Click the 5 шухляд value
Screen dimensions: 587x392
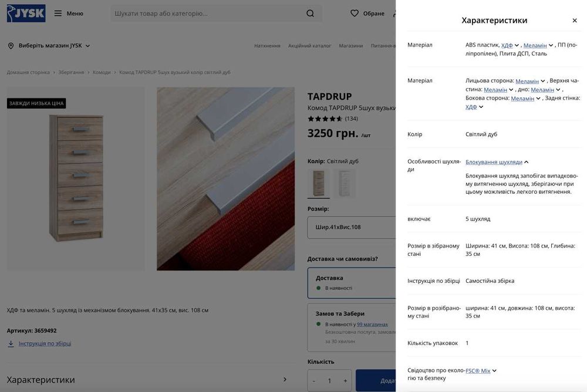click(478, 219)
